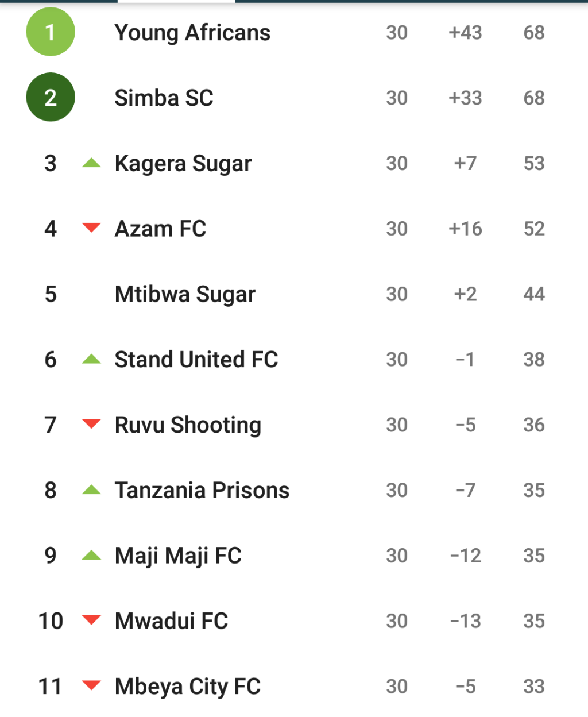Tap the Mtibwa Sugar team name

click(x=185, y=294)
